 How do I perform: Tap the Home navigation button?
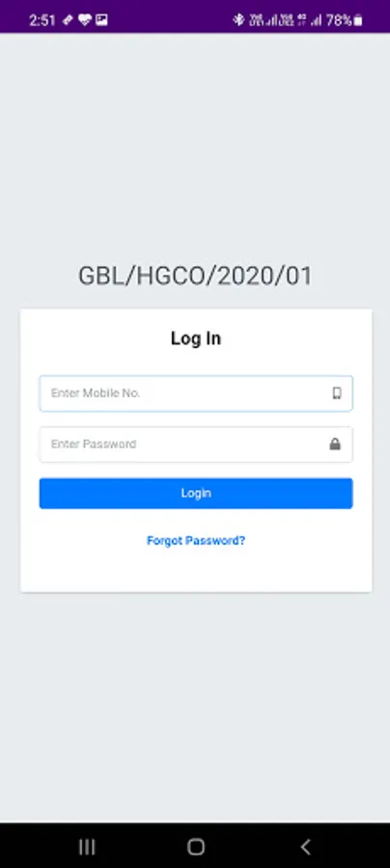coord(196,847)
